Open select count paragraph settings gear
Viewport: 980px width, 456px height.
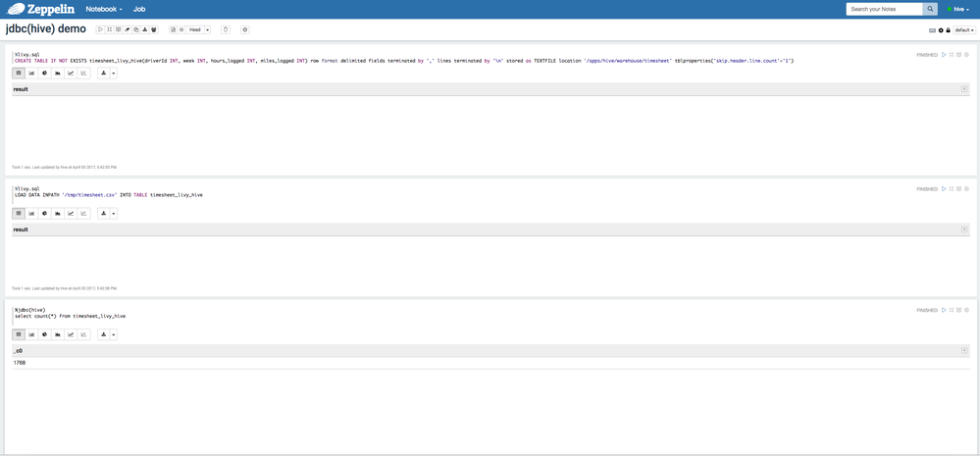967,310
